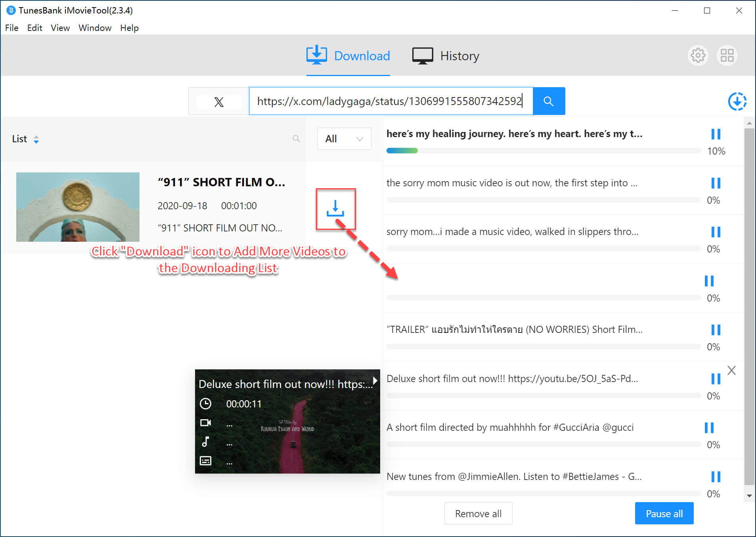Image resolution: width=756 pixels, height=537 pixels.
Task: Click progress bar of New tunes @JimmieAllen
Action: click(x=544, y=493)
